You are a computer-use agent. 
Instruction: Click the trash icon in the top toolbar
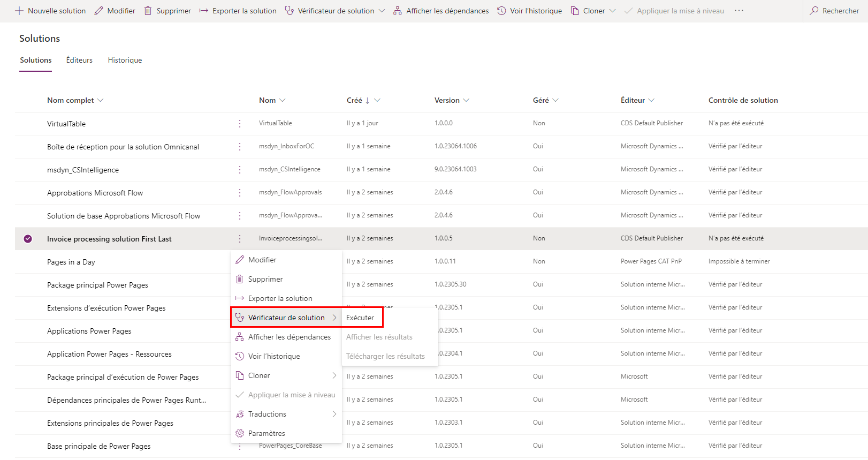[148, 11]
